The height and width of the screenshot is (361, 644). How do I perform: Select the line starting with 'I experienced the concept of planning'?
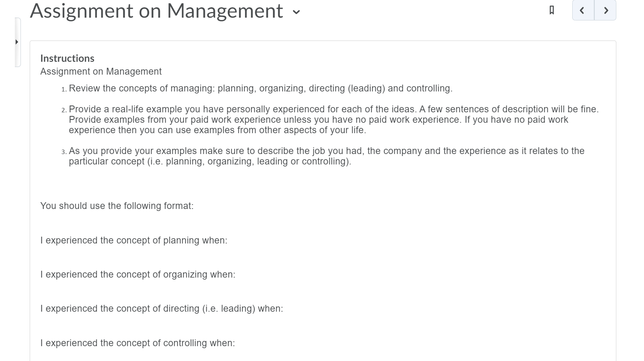[134, 240]
